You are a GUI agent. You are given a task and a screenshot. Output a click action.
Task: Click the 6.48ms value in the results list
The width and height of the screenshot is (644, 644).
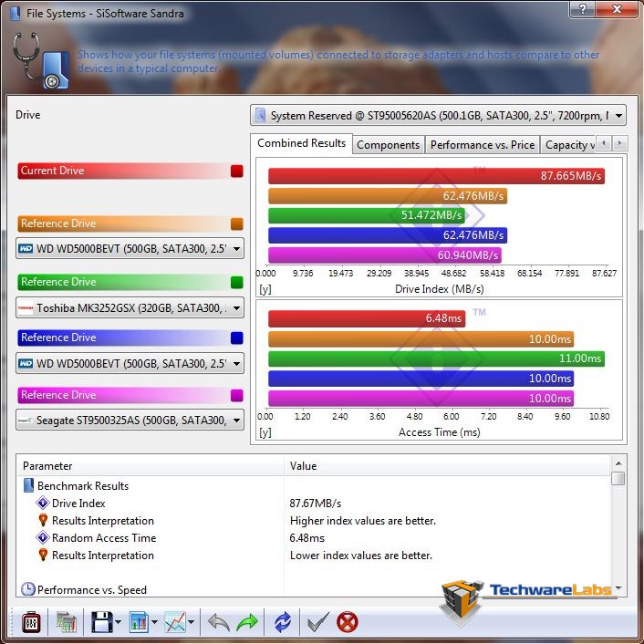(307, 537)
